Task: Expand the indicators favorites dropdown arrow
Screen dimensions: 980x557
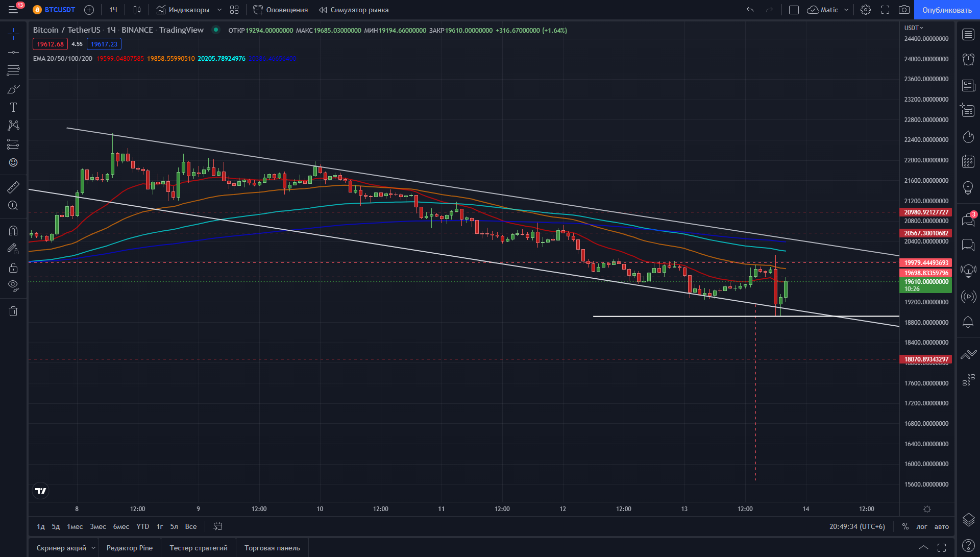Action: tap(219, 10)
